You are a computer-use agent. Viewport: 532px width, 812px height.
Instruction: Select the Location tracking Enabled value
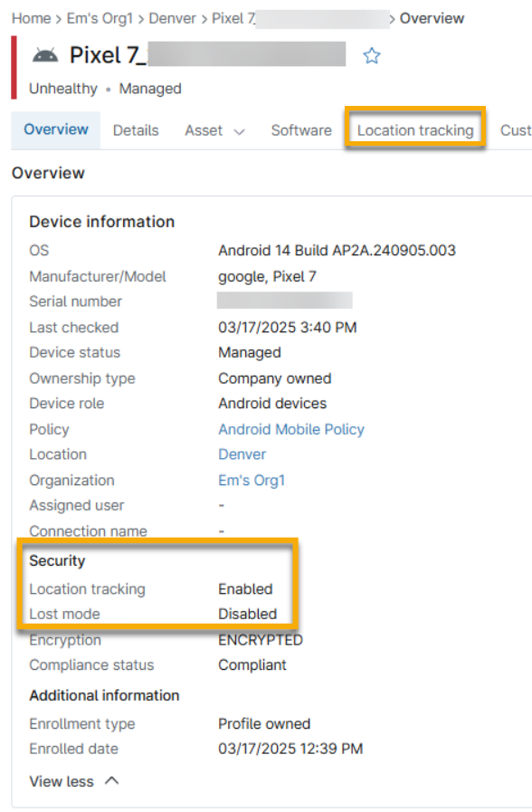click(x=245, y=588)
